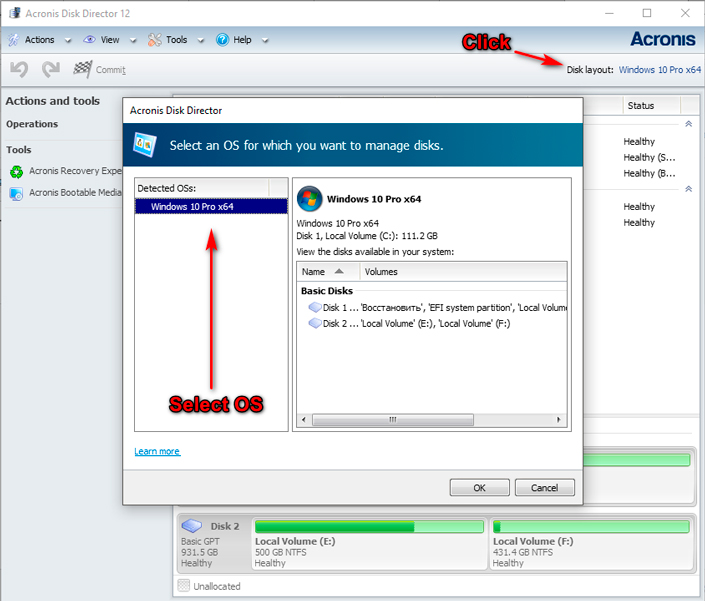Viewport: 705px width, 601px height.
Task: Confirm with the OK button
Action: (479, 488)
